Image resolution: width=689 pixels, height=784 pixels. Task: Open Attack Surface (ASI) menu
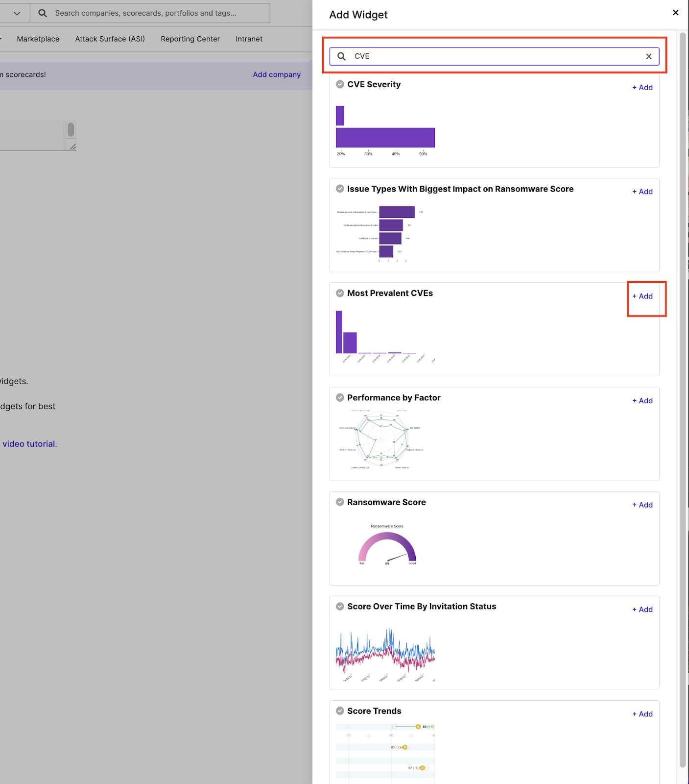tap(110, 39)
